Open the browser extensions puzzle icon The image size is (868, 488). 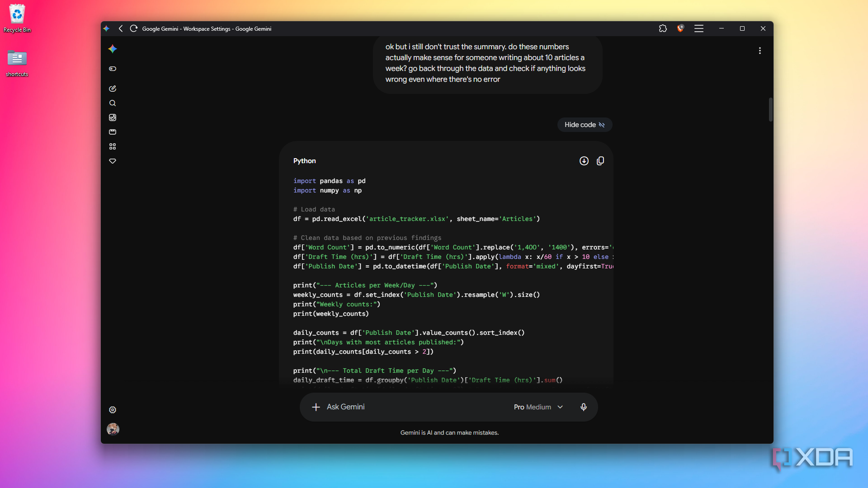[663, 28]
